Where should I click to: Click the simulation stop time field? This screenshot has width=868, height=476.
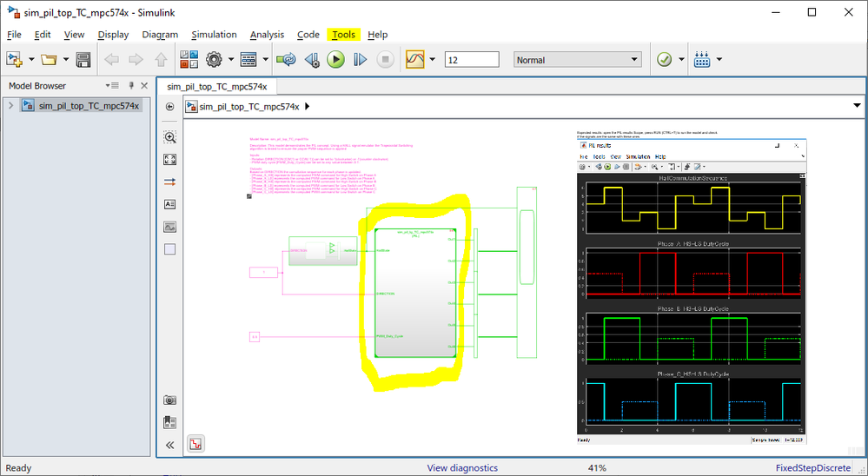coord(471,60)
